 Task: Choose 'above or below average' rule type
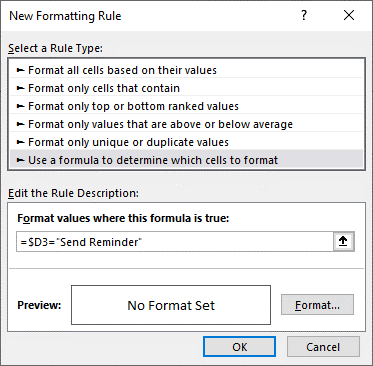(186, 124)
